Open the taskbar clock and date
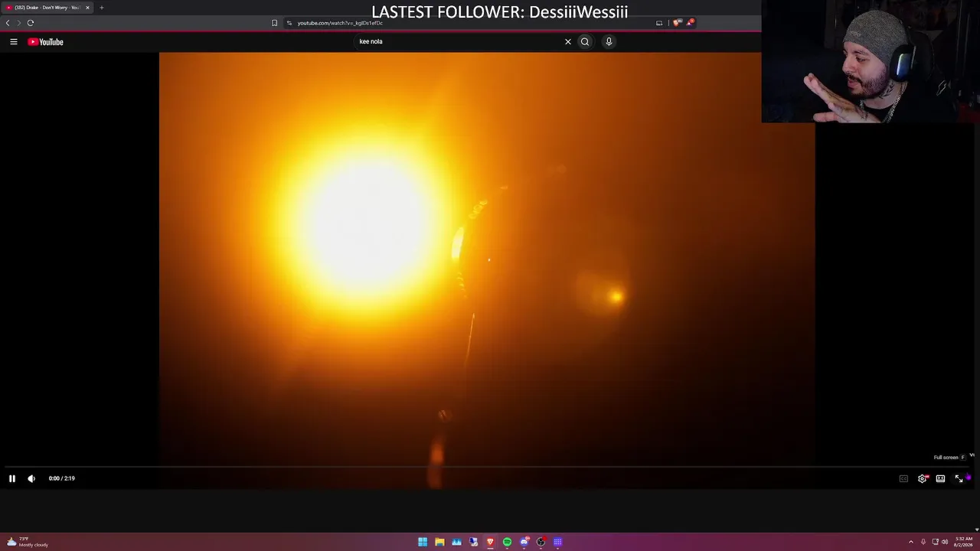Image resolution: width=980 pixels, height=551 pixels. (x=963, y=542)
